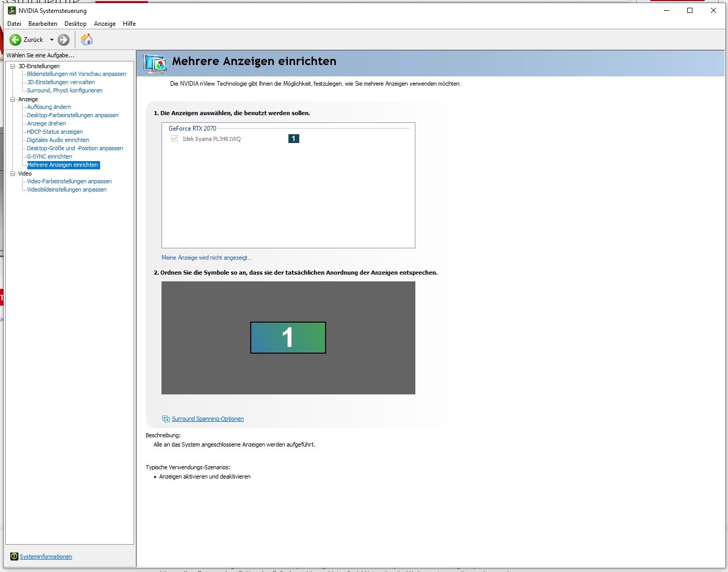Select Videobildeinstellungen anpassen
Image resolution: width=728 pixels, height=572 pixels.
tap(67, 189)
